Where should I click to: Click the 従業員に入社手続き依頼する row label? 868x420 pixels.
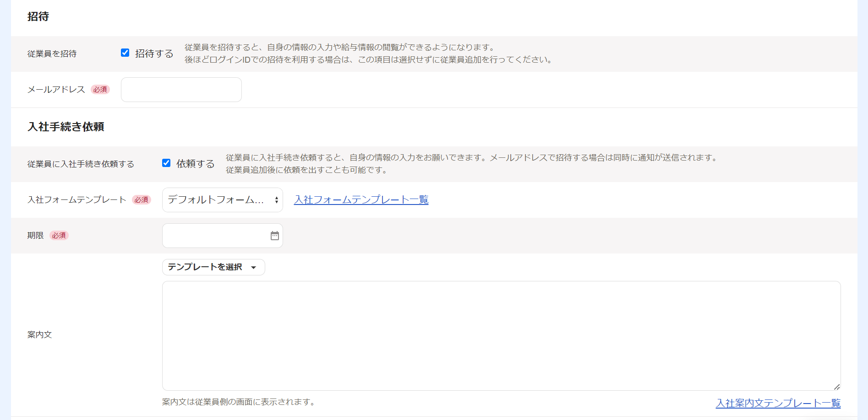click(x=81, y=164)
